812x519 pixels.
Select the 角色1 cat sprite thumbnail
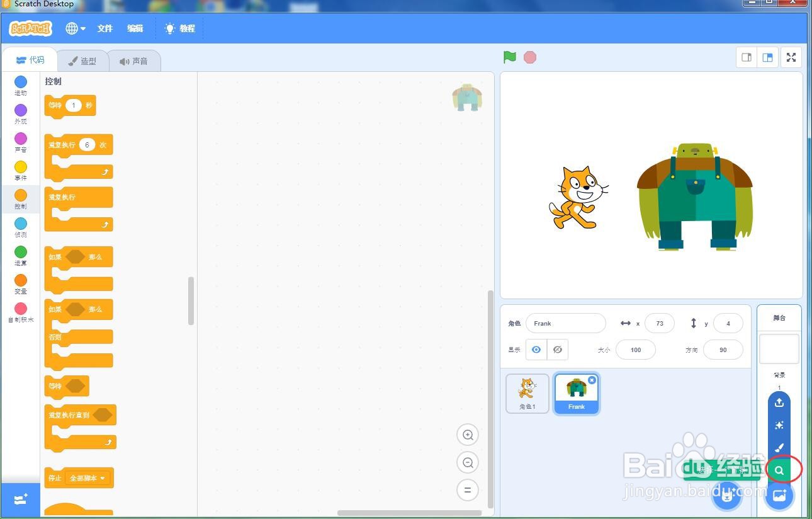[x=527, y=394]
